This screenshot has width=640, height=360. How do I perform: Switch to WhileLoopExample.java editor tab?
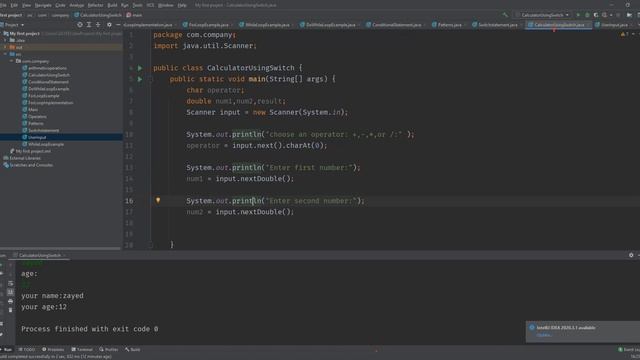tap(266, 25)
